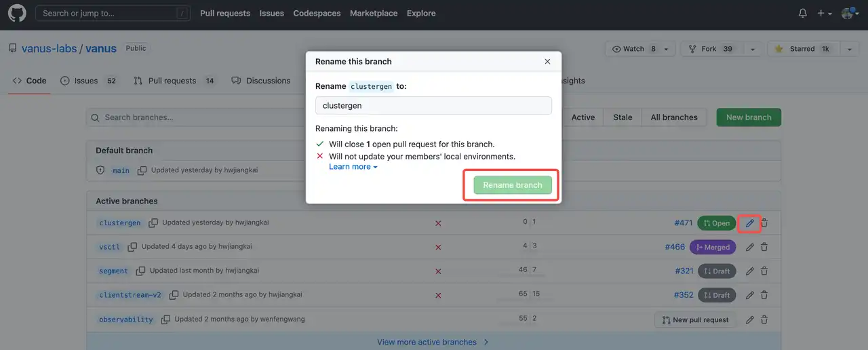Copy the vsctl branch name
This screenshot has width=868, height=350.
132,247
